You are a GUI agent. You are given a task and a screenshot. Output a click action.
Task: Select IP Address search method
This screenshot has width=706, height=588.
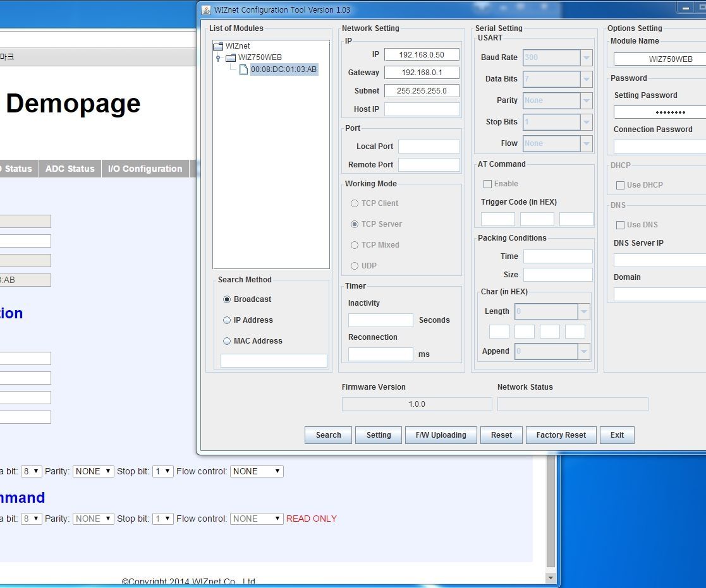pyautogui.click(x=227, y=320)
